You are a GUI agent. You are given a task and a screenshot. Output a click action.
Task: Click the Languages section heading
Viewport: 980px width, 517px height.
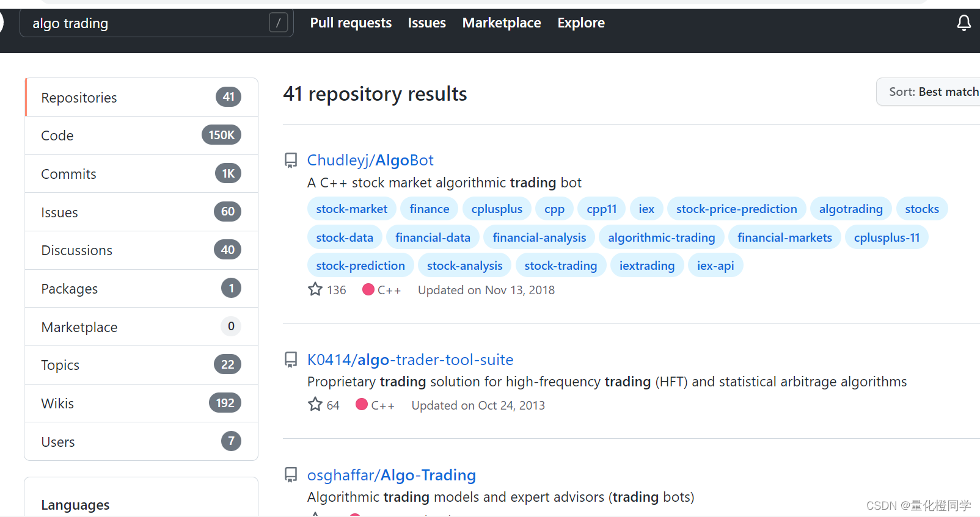pyautogui.click(x=75, y=505)
